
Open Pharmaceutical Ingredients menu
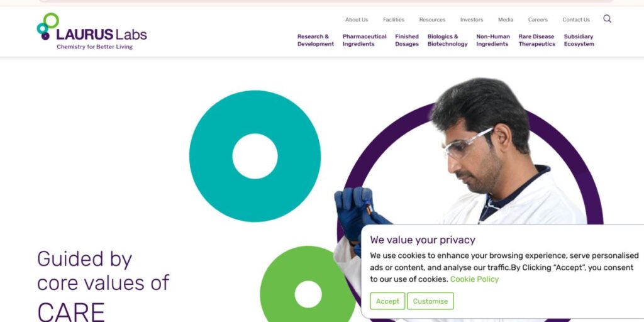pos(364,40)
